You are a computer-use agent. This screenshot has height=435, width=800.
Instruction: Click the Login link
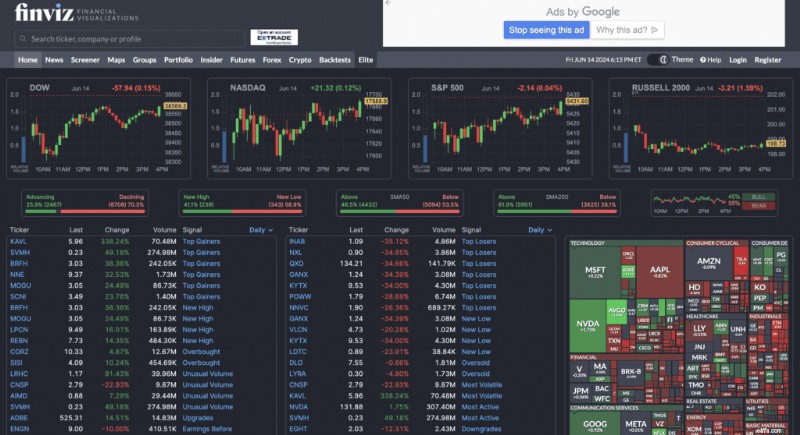(738, 60)
